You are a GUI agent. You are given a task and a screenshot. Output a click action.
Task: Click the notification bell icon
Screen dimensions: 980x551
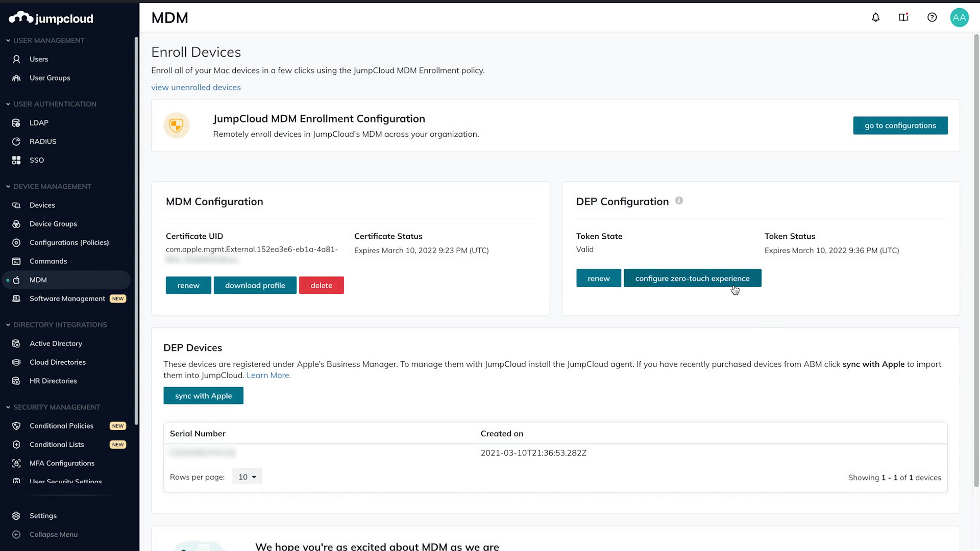(x=876, y=17)
